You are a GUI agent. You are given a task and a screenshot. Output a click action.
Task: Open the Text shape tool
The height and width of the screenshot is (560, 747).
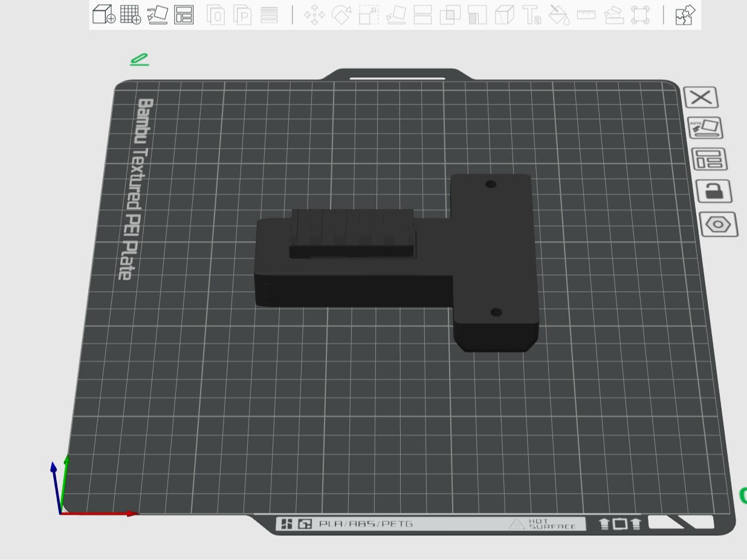pos(532,14)
